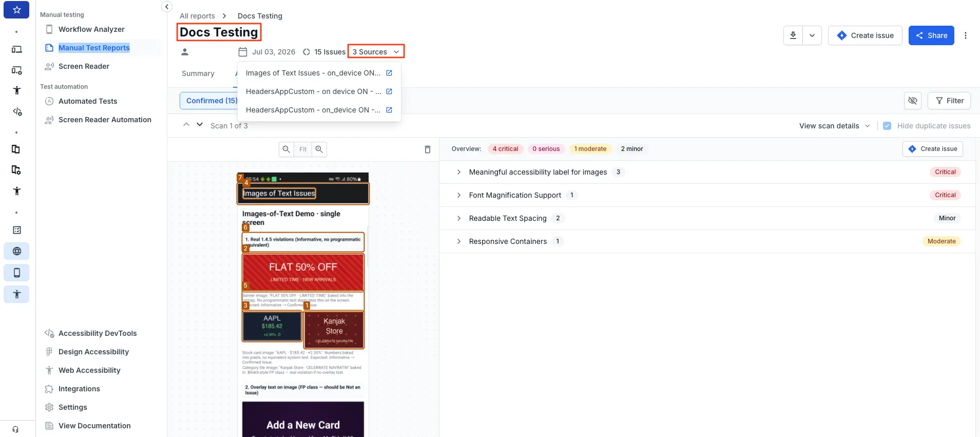Open Web Accessibility
The height and width of the screenshot is (437, 980).
tap(89, 370)
